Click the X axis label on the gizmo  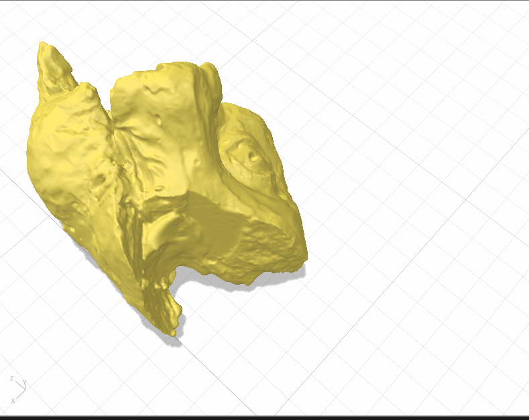pyautogui.click(x=13, y=400)
